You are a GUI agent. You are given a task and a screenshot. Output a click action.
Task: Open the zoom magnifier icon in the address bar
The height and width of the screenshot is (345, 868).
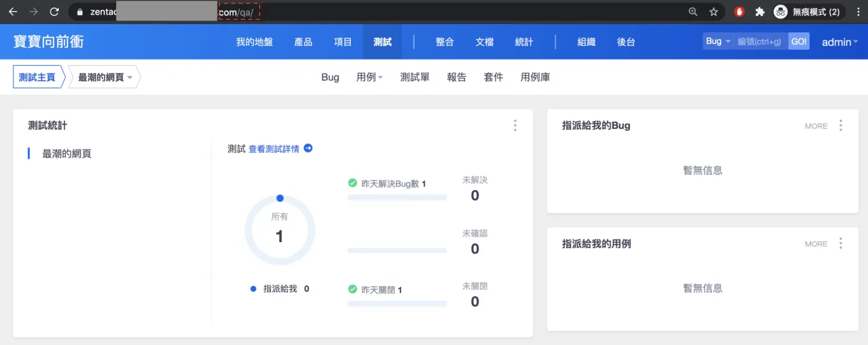(x=693, y=12)
